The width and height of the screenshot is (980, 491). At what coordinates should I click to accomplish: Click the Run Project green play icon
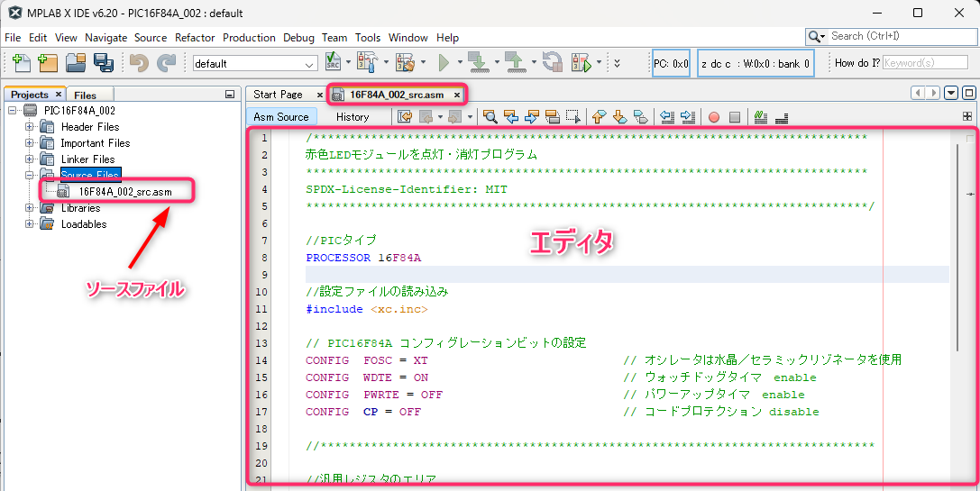444,62
